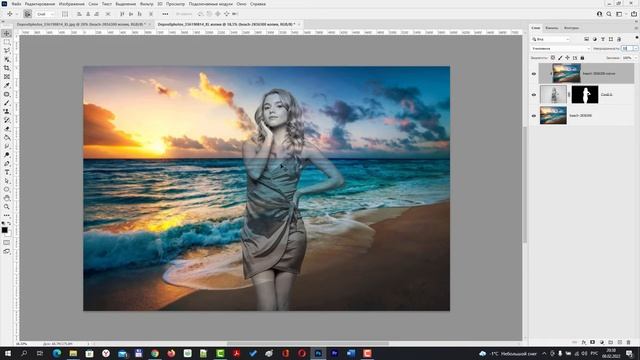Open the fill percentage arrow
This screenshot has height=360, width=640.
(x=636, y=58)
